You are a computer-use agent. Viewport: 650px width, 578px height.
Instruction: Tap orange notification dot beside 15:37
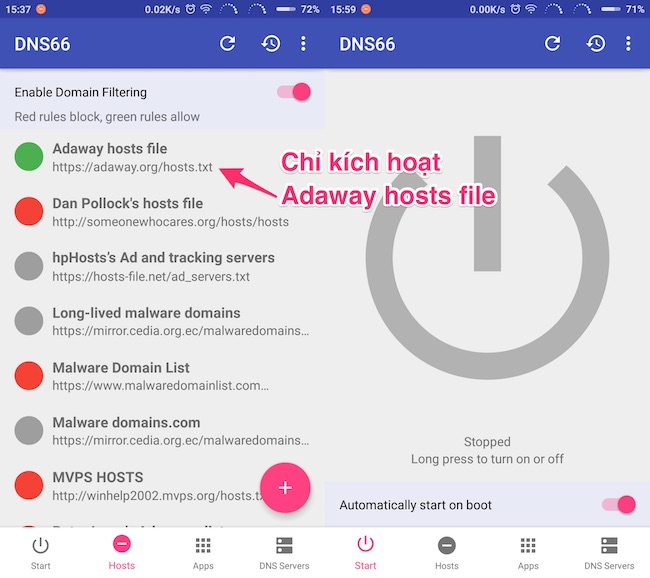(x=41, y=9)
